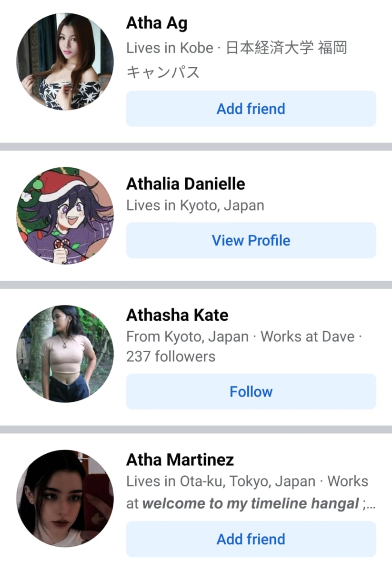Image resolution: width=392 pixels, height=572 pixels.
Task: Click 'Lives in Ota-ku, Tokyo, Japan' text
Action: click(221, 481)
